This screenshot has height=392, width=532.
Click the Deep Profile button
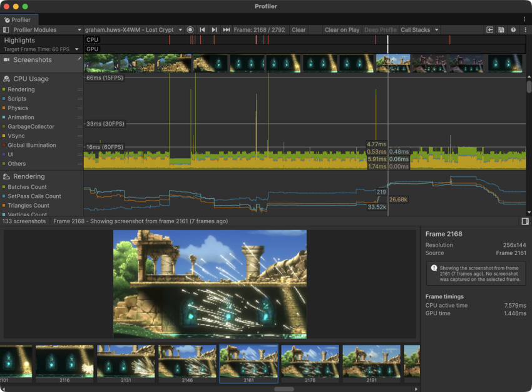[x=380, y=30]
